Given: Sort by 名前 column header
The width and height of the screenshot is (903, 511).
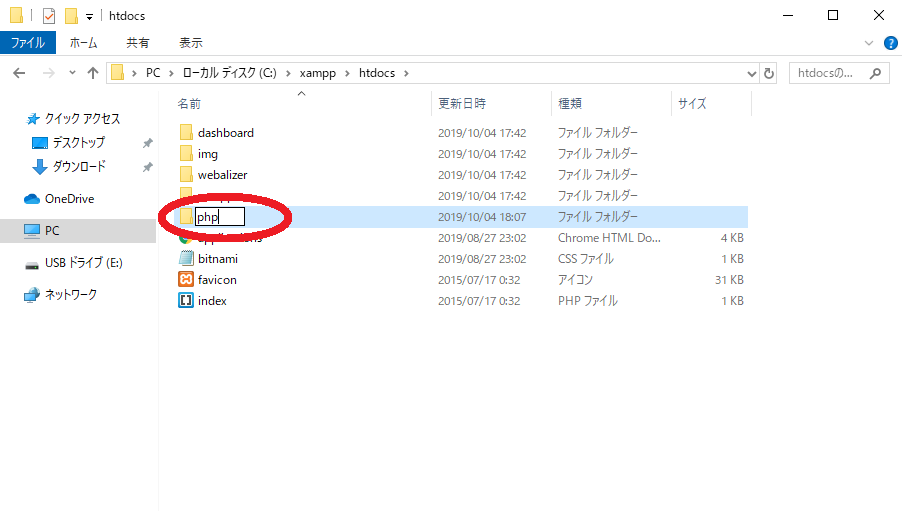Looking at the screenshot, I should tap(189, 104).
